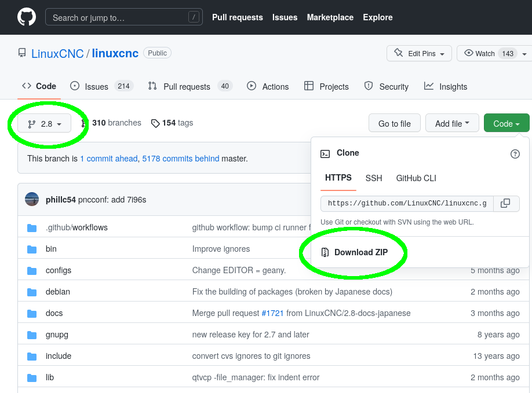Click the Issues count badge 214

click(123, 86)
